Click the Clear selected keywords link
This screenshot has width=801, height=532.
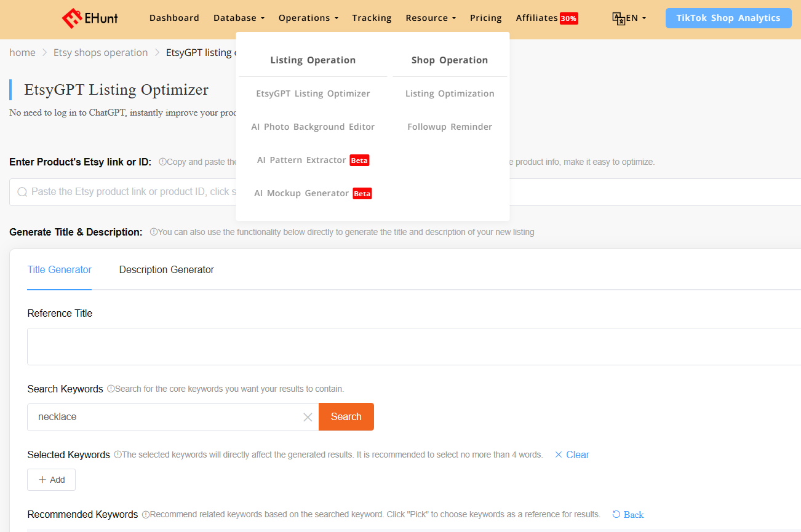(x=572, y=455)
